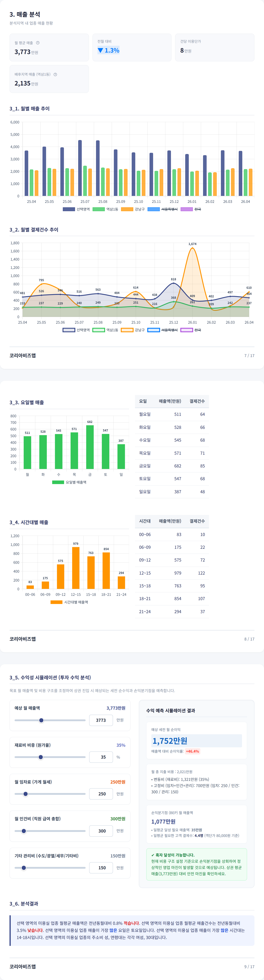Enable 서울특별시 legend in the 월별 결제건수 추이 chart
This screenshot has width=264, height=980.
163,330
